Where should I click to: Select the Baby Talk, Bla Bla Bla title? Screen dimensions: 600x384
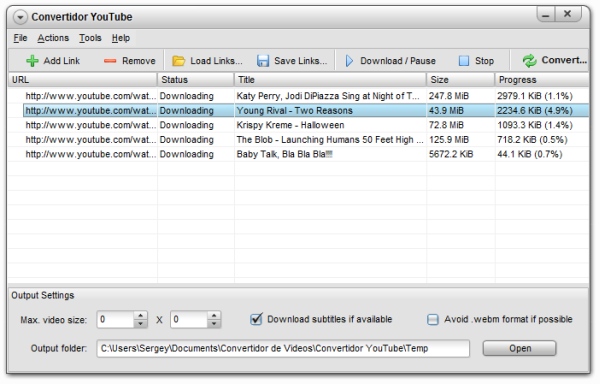[284, 154]
